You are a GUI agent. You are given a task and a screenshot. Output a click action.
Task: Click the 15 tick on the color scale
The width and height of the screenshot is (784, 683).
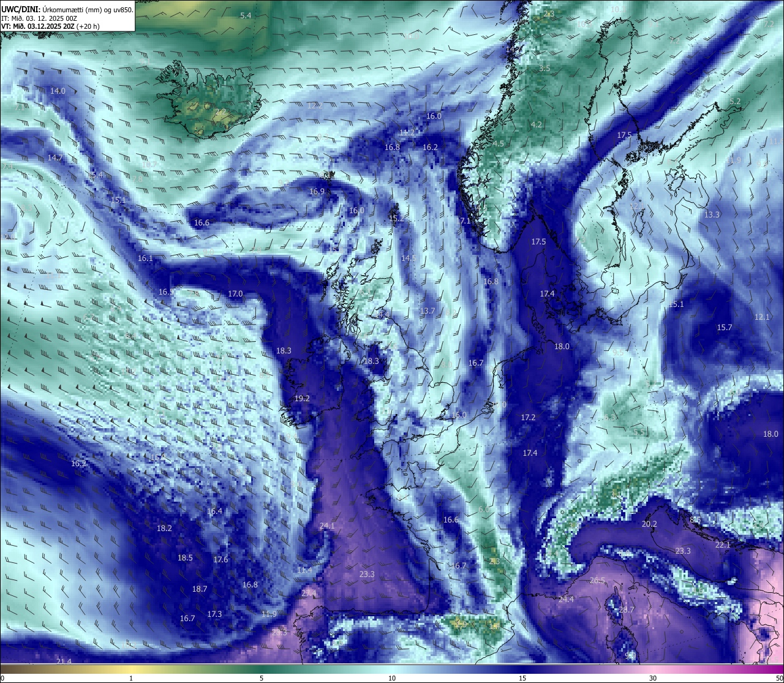[522, 678]
